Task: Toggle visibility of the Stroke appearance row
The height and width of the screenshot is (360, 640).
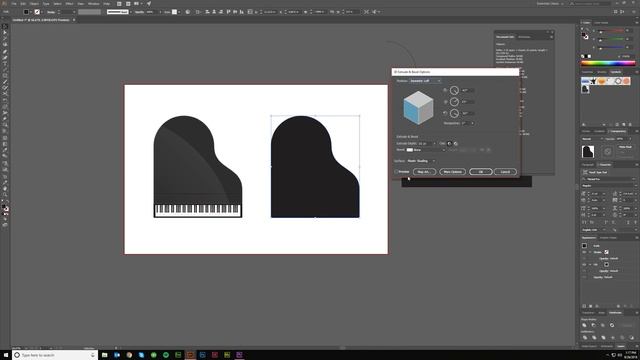Action: click(584, 252)
